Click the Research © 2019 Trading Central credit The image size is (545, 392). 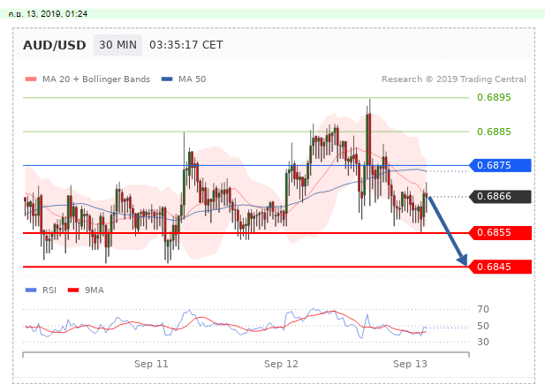coord(454,79)
